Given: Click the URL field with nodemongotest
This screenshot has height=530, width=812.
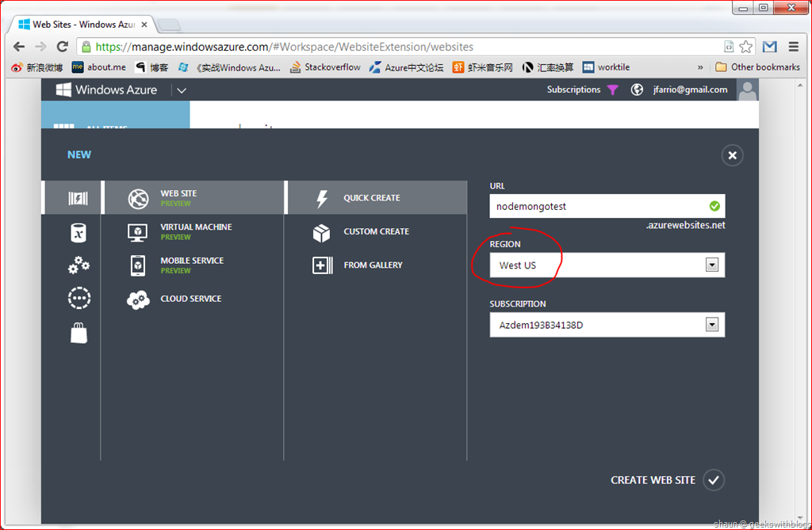Looking at the screenshot, I should 607,206.
